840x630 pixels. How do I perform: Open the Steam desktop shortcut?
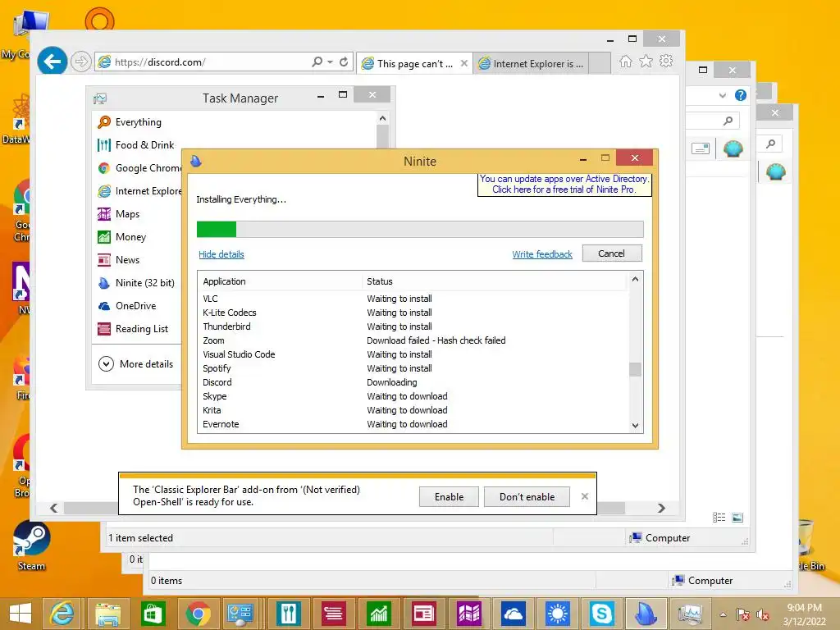tap(31, 547)
